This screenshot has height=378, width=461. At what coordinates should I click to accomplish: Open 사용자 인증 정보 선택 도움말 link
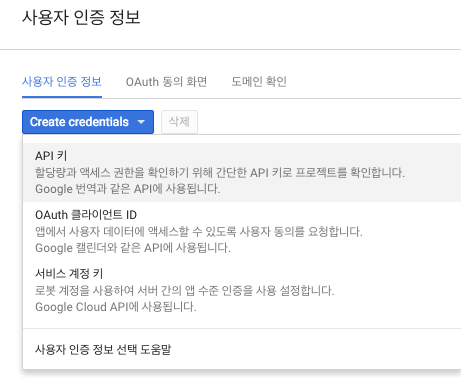point(103,349)
